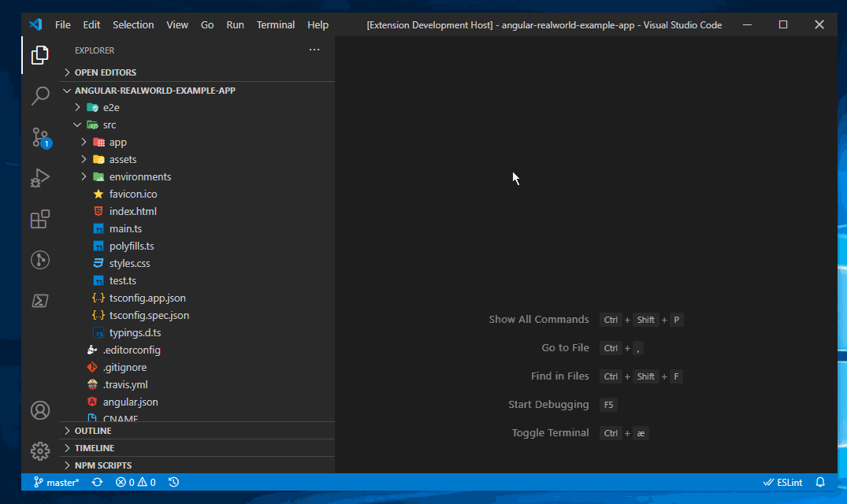This screenshot has height=504, width=847.
Task: Open styles.css file
Action: [x=197, y=263]
